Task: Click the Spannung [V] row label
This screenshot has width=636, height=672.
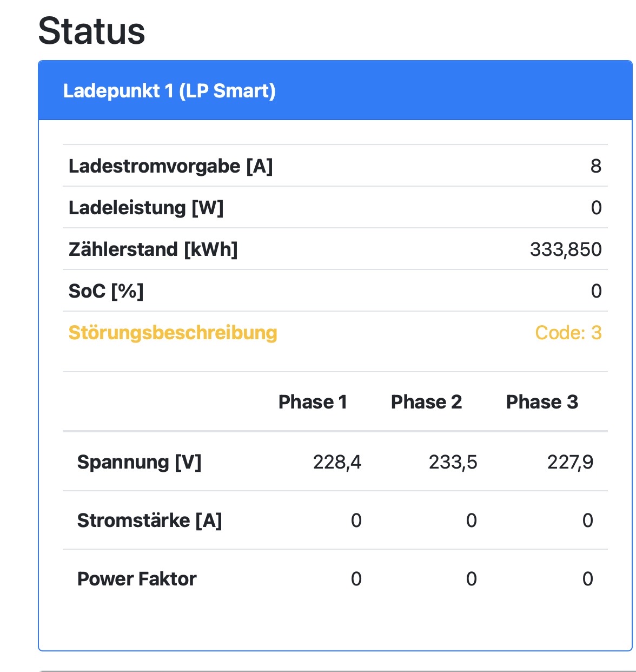Action: coord(139,462)
